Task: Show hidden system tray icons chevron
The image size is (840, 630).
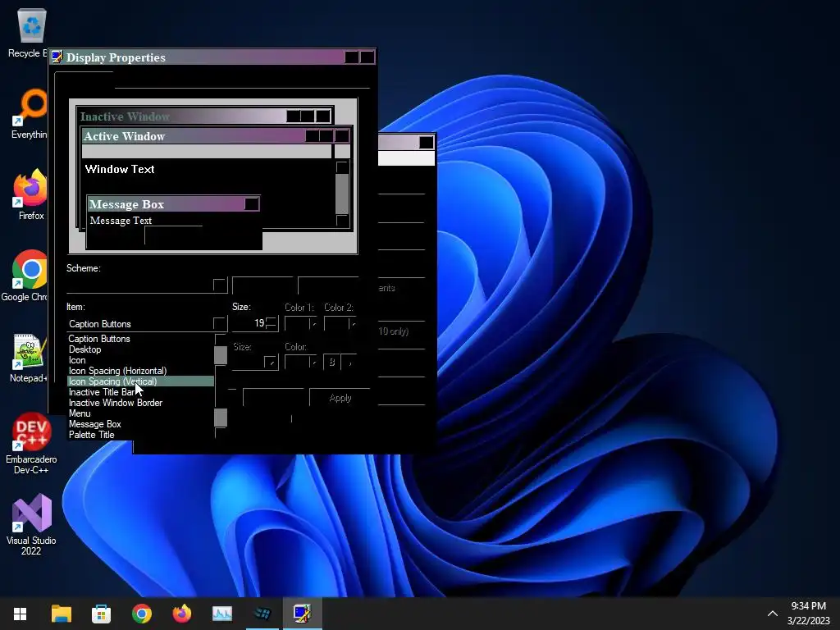Action: pyautogui.click(x=773, y=614)
